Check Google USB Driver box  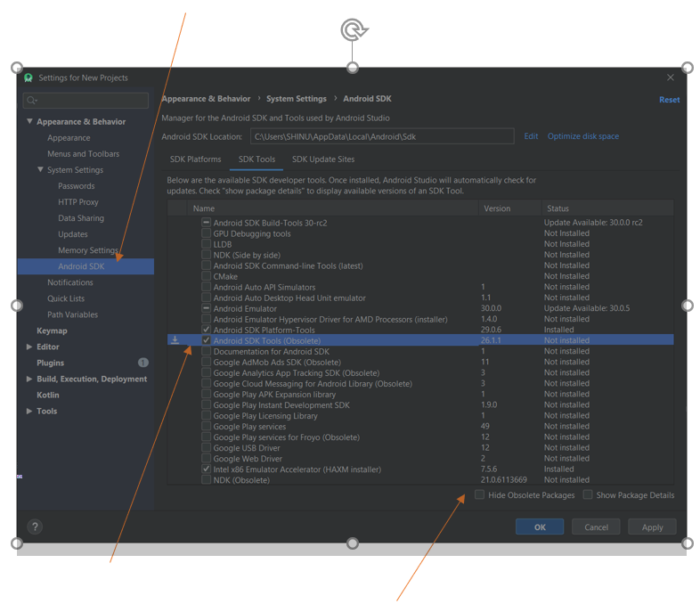click(207, 447)
